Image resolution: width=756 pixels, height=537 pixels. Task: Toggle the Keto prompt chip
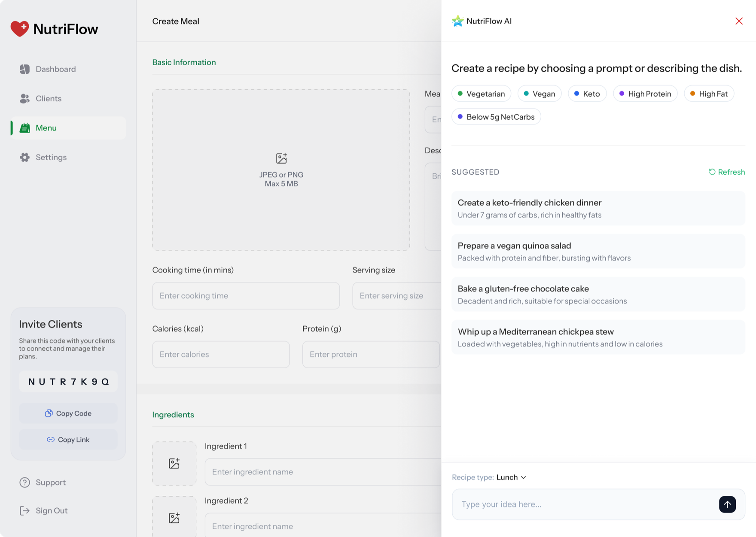587,94
